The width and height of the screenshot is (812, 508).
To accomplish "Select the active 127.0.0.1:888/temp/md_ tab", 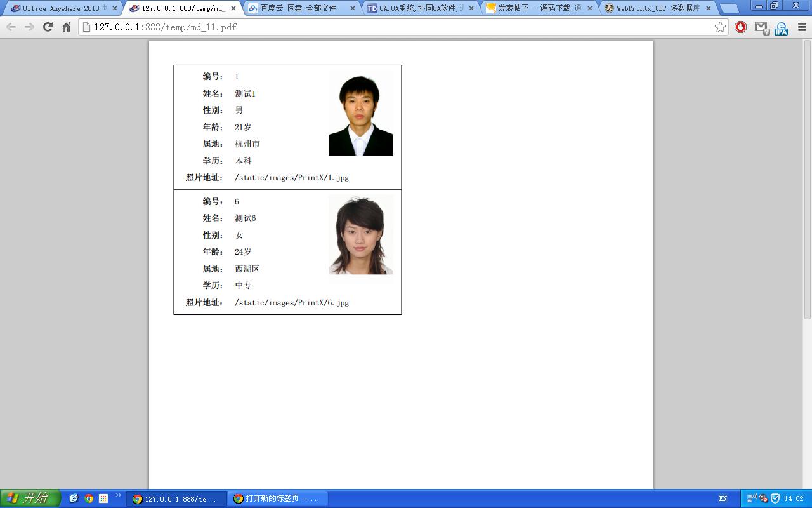I will click(183, 8).
